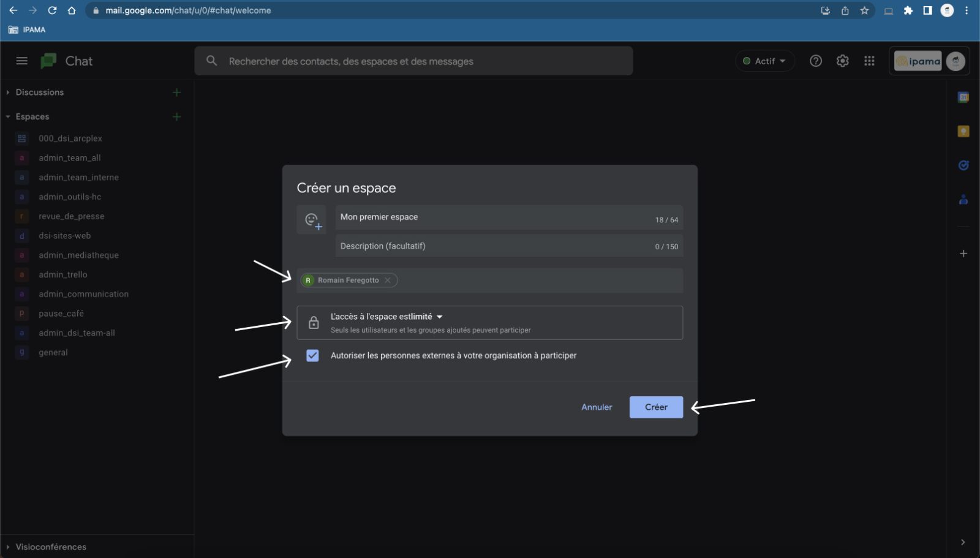The height and width of the screenshot is (558, 980).
Task: Click the Romain Feregotto name chip
Action: pos(348,280)
